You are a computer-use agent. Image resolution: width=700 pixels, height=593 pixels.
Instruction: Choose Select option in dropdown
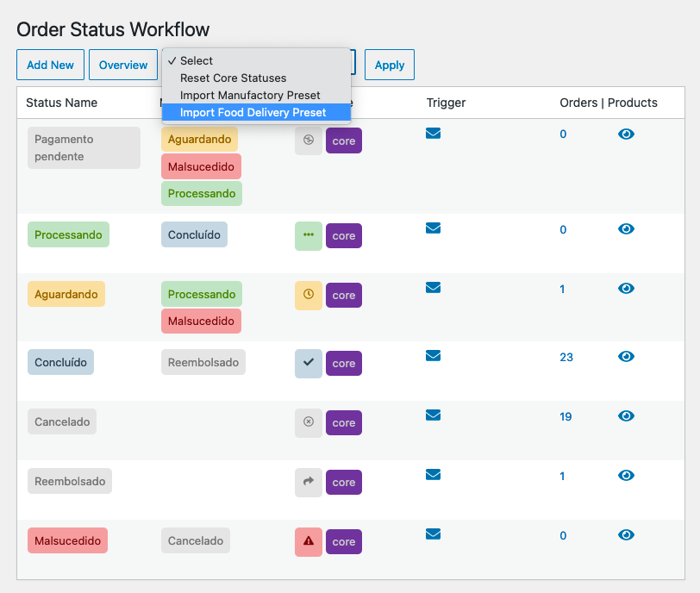(256, 60)
